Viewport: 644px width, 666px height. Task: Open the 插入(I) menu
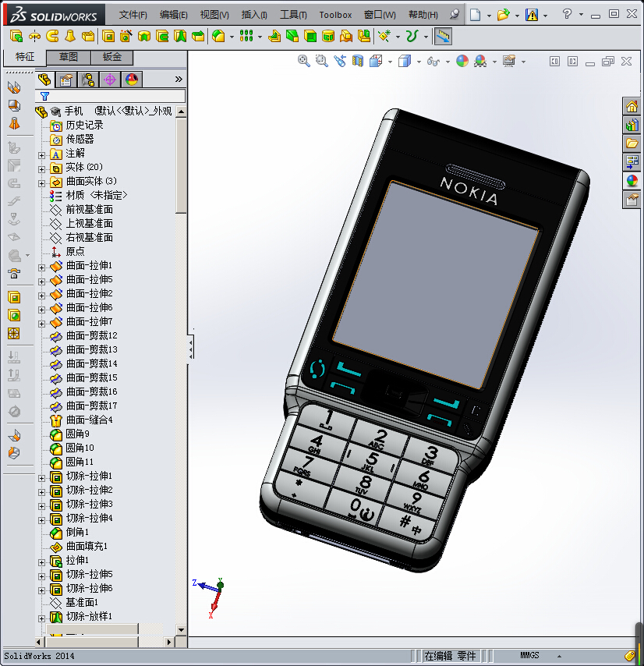254,15
